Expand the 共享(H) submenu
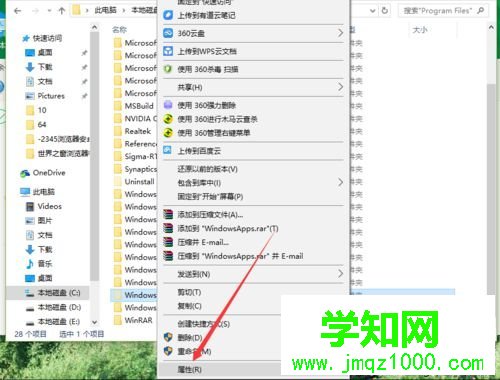The width and height of the screenshot is (500, 380). click(253, 87)
